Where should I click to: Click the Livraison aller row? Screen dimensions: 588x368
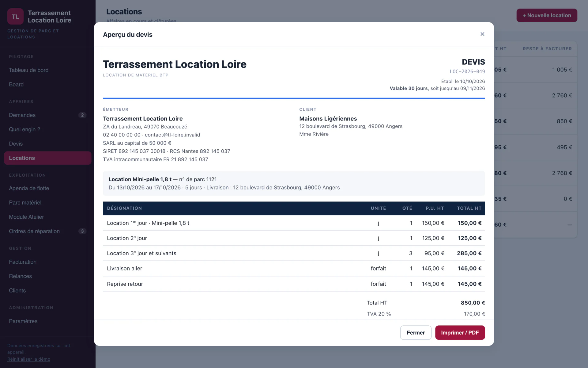coord(294,268)
